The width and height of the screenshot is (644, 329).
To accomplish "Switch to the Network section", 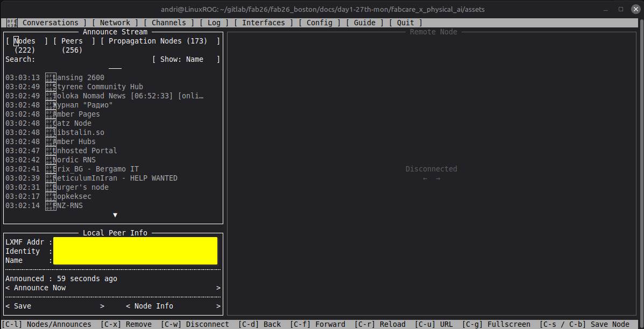I will 115,23.
